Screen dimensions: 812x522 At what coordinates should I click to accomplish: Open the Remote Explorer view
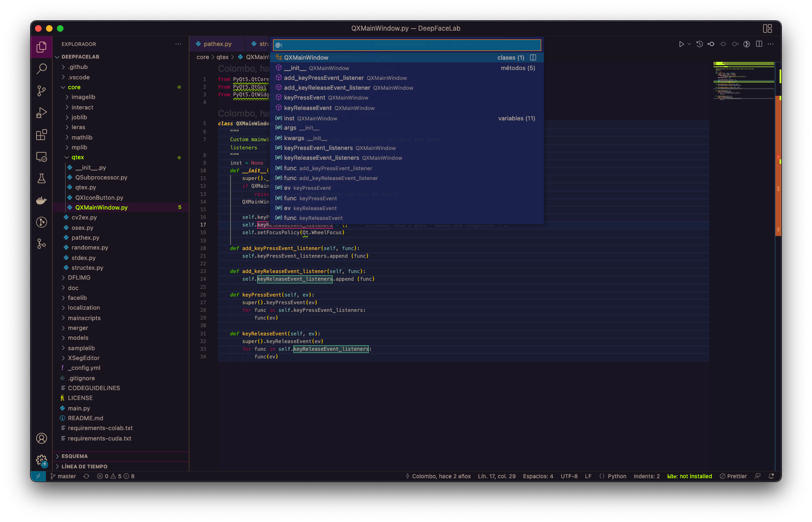tap(41, 156)
